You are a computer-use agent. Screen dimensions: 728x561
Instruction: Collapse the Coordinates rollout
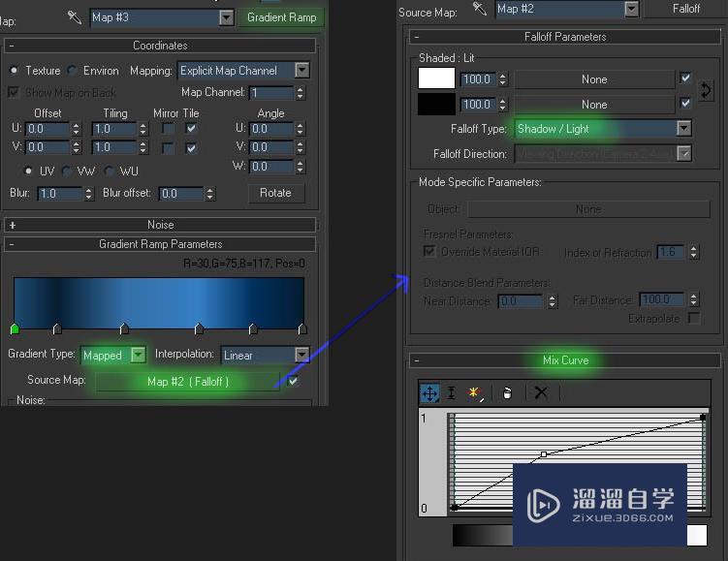[x=160, y=46]
